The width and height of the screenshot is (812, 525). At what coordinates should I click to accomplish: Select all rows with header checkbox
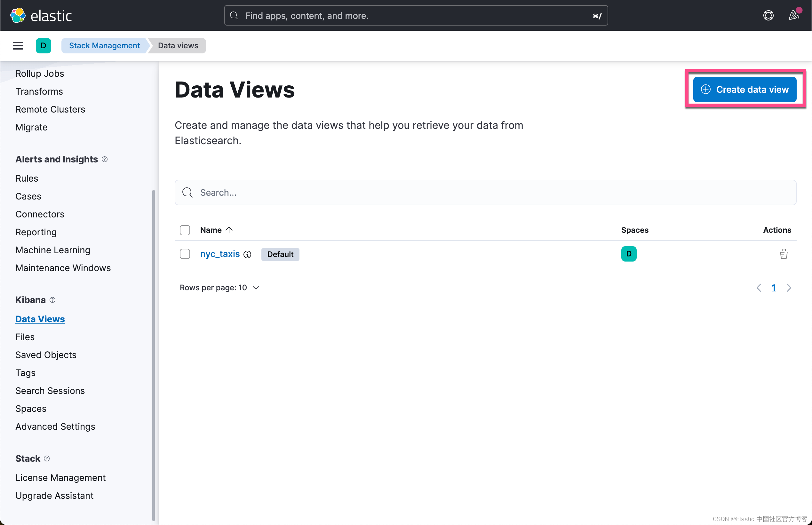pyautogui.click(x=185, y=230)
